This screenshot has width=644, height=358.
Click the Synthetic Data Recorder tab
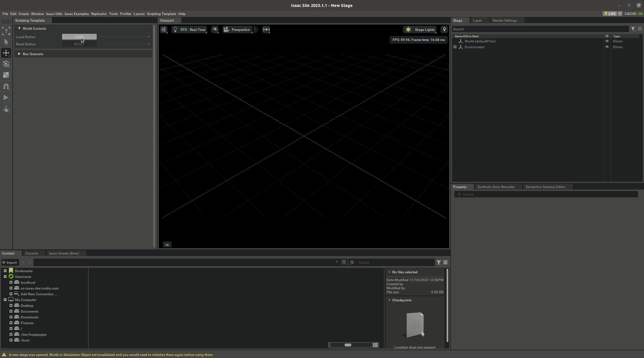click(496, 186)
